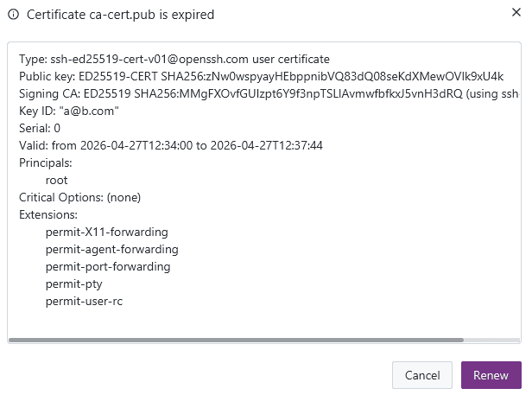Close the expired certificate dialog
Viewport: 532px width, 395px height.
tap(516, 12)
